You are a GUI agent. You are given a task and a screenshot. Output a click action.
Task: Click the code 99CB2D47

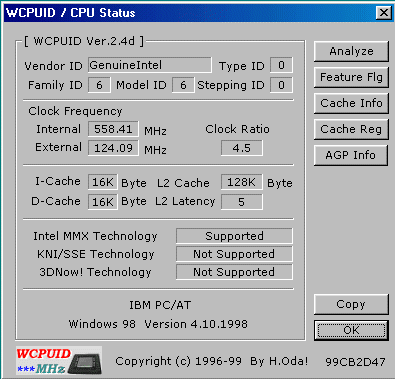point(355,362)
